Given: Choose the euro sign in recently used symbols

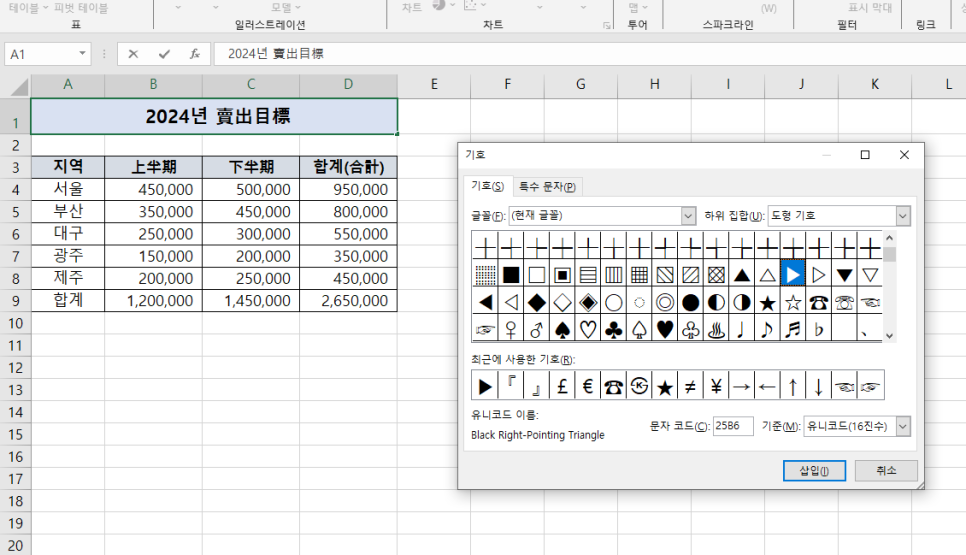Looking at the screenshot, I should point(588,386).
